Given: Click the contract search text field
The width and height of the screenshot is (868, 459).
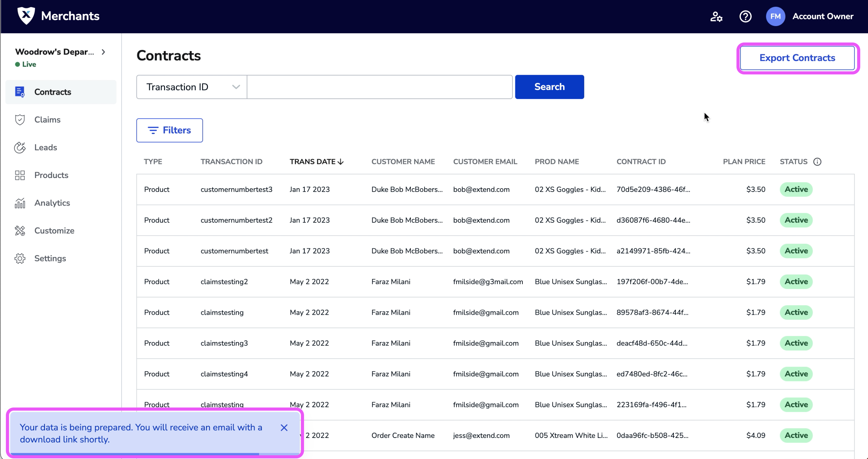Looking at the screenshot, I should click(x=379, y=87).
